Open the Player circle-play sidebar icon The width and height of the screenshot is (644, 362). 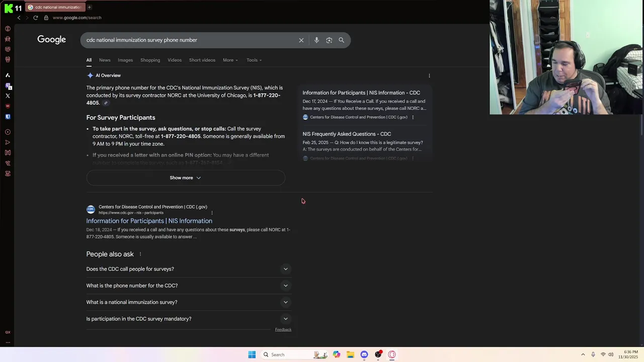tap(8, 132)
